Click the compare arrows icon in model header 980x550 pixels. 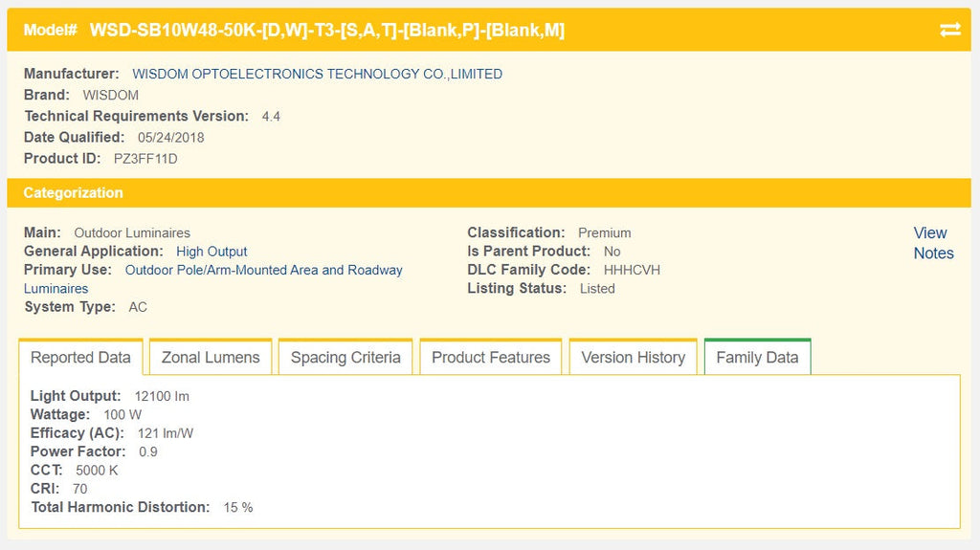[949, 30]
